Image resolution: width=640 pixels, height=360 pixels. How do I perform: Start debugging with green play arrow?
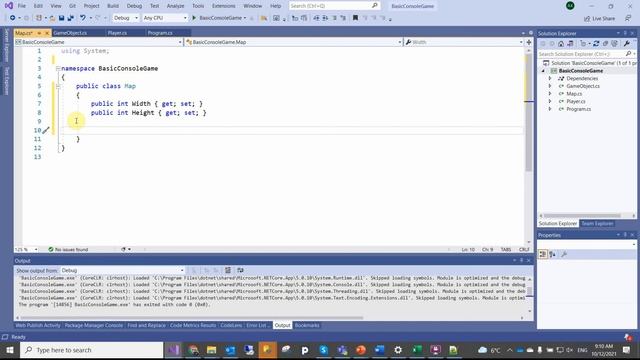(194, 18)
